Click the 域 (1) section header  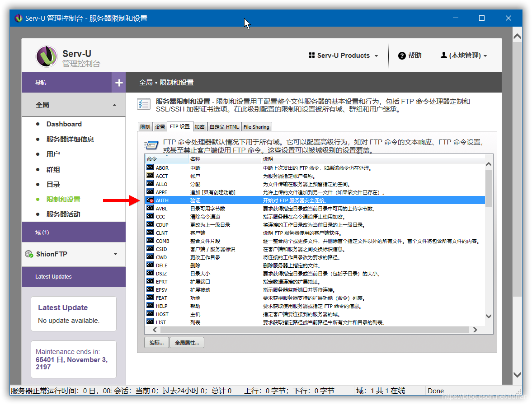(x=74, y=232)
